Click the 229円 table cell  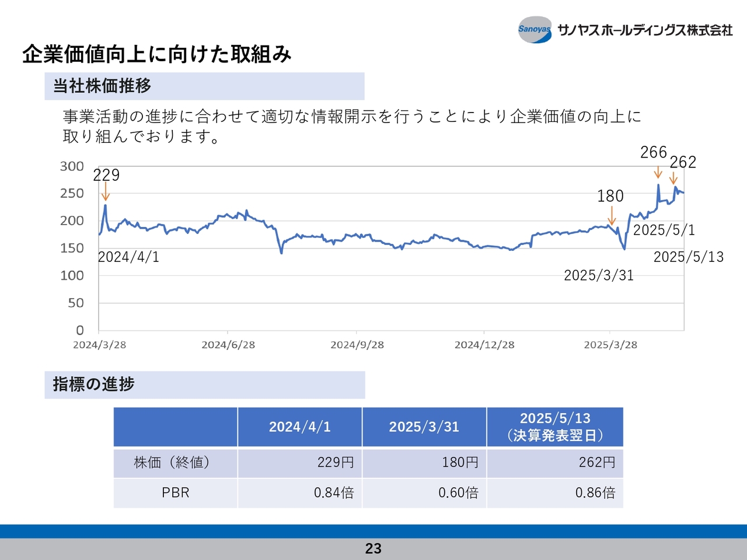[300, 463]
